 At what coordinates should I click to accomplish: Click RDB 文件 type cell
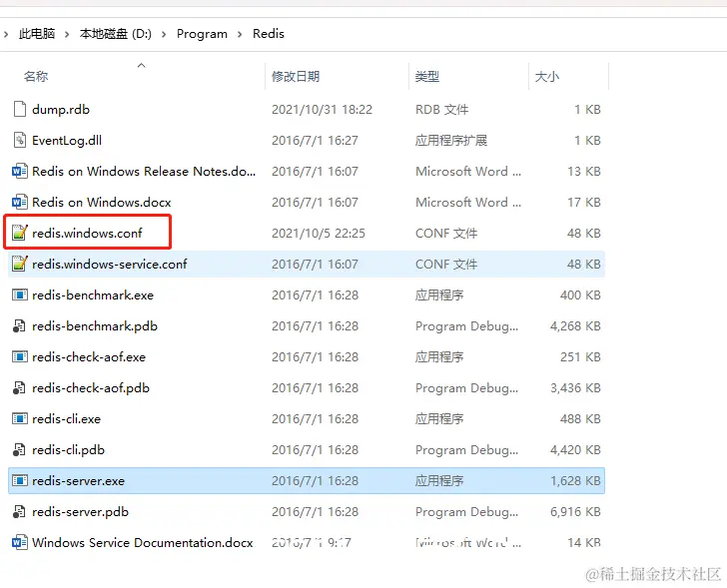click(x=441, y=110)
